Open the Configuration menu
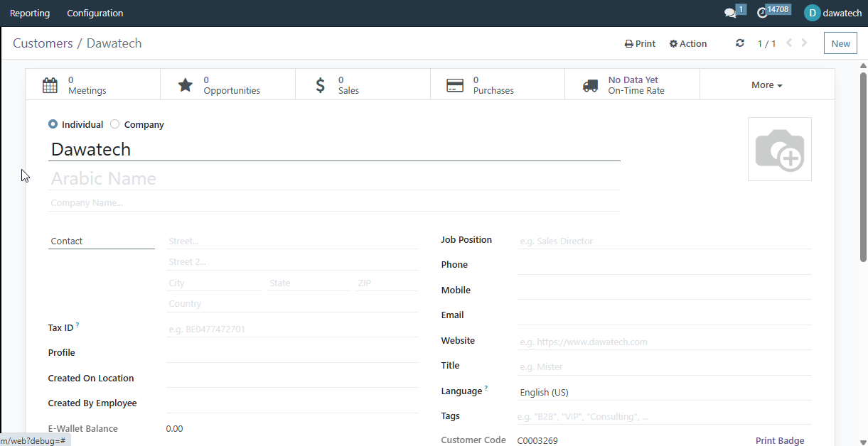 coord(95,13)
